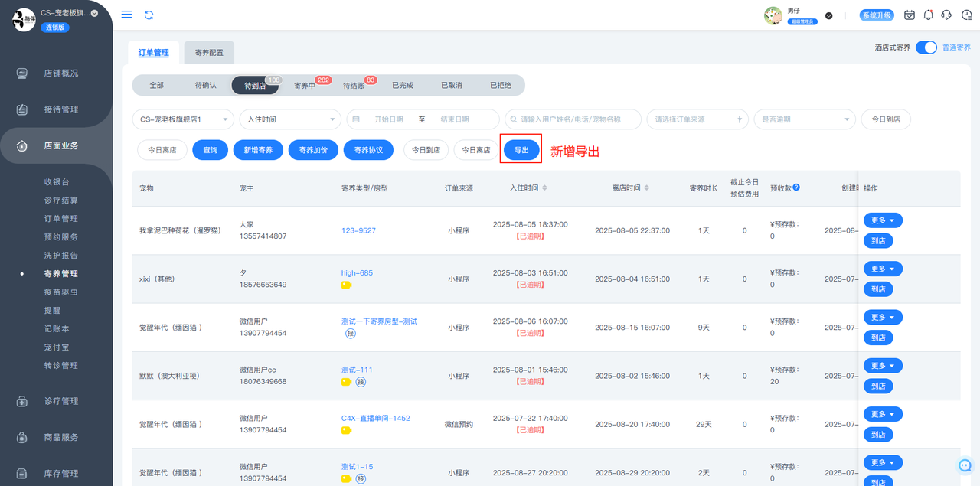Click the user avatar picture
This screenshot has height=486, width=980.
click(x=773, y=15)
